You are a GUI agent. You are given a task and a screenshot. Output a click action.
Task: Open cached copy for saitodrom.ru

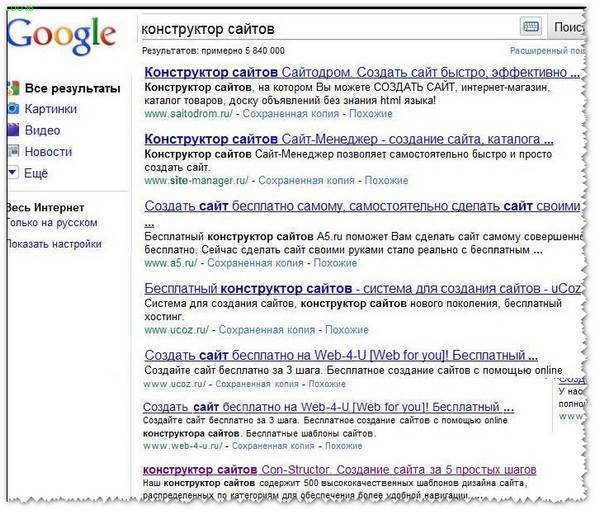[x=291, y=114]
